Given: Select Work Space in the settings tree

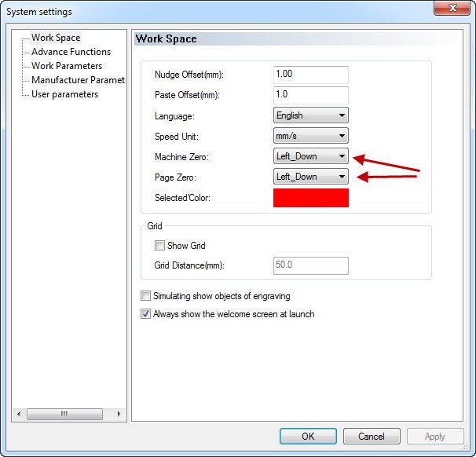Looking at the screenshot, I should tap(56, 38).
